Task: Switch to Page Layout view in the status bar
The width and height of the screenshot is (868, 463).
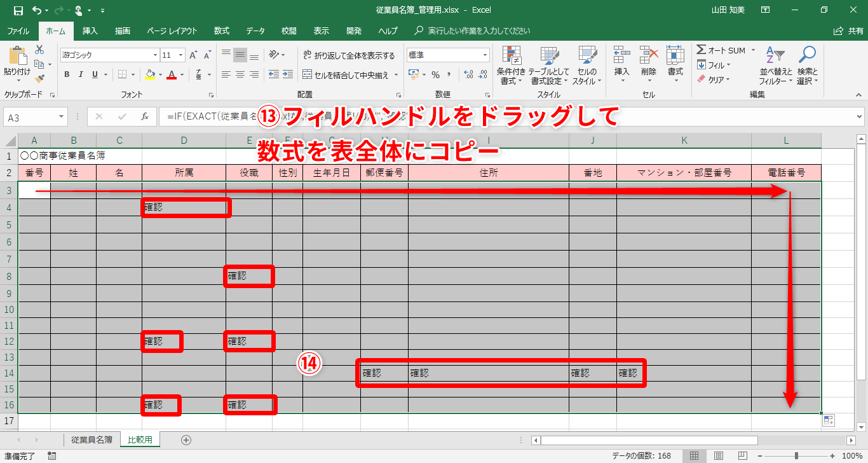Action: 717,455
